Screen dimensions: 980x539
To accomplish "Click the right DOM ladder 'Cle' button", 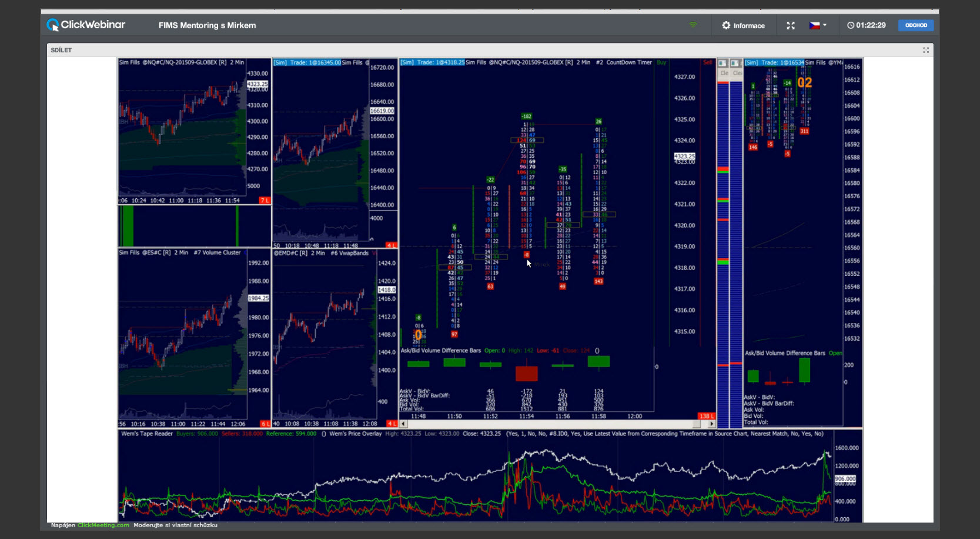I will point(737,73).
